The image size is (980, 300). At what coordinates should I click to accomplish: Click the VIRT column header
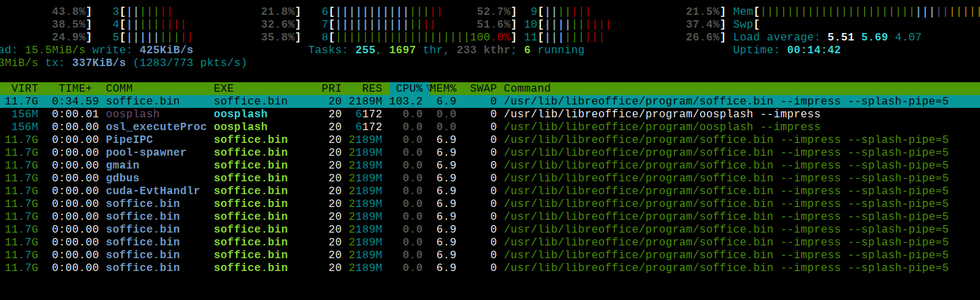[25, 88]
